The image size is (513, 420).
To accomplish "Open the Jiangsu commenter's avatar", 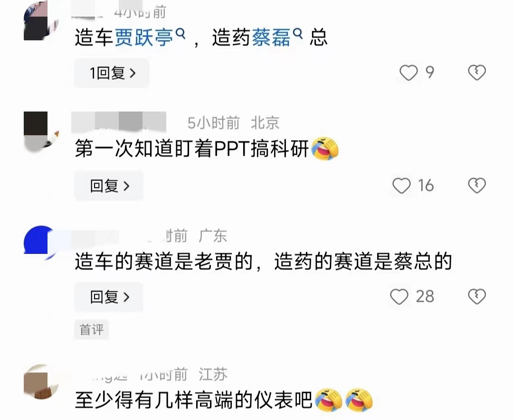I will point(41,382).
